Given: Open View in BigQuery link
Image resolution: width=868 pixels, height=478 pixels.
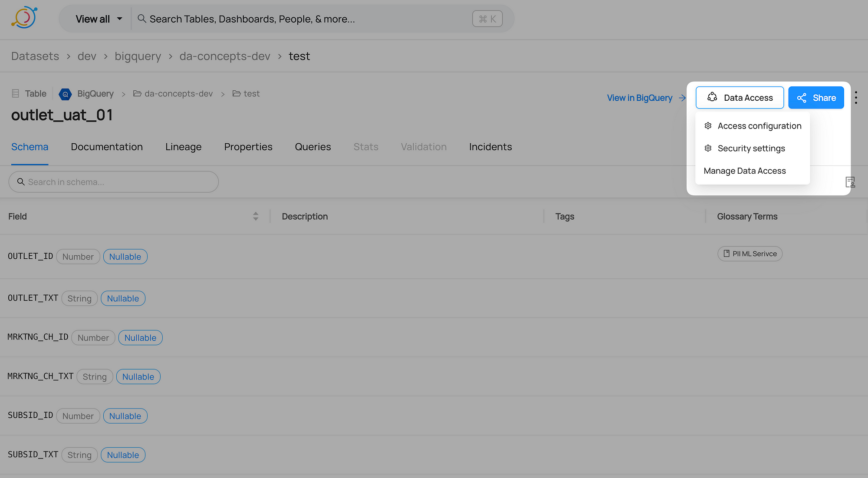Looking at the screenshot, I should [x=639, y=98].
